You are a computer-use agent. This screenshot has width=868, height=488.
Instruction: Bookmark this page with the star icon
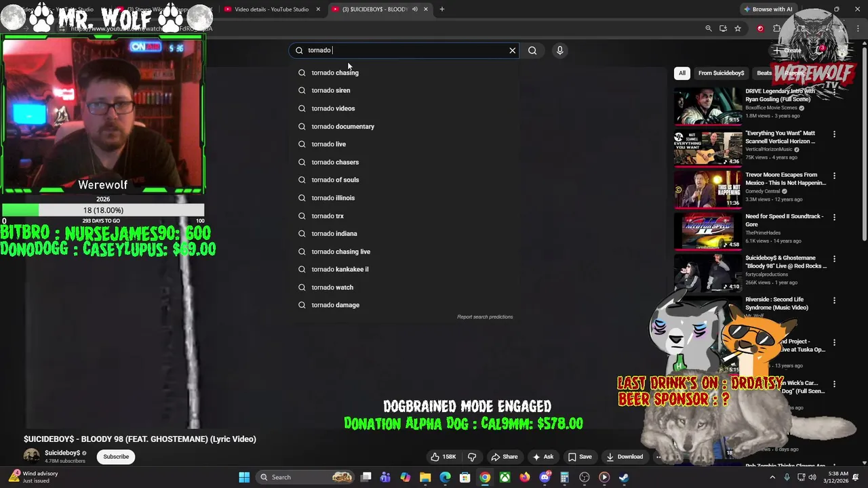pos(738,28)
